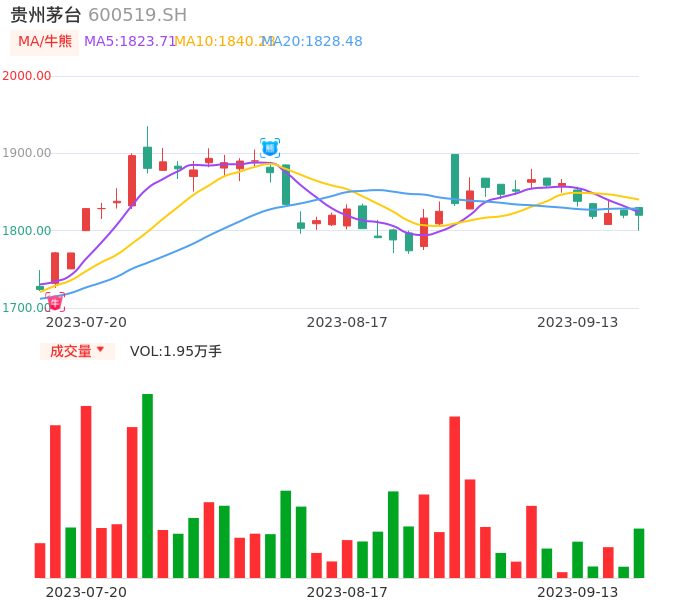Screen dimensions: 686x606
Task: Click price chart date 2023-07-20
Action: (86, 322)
